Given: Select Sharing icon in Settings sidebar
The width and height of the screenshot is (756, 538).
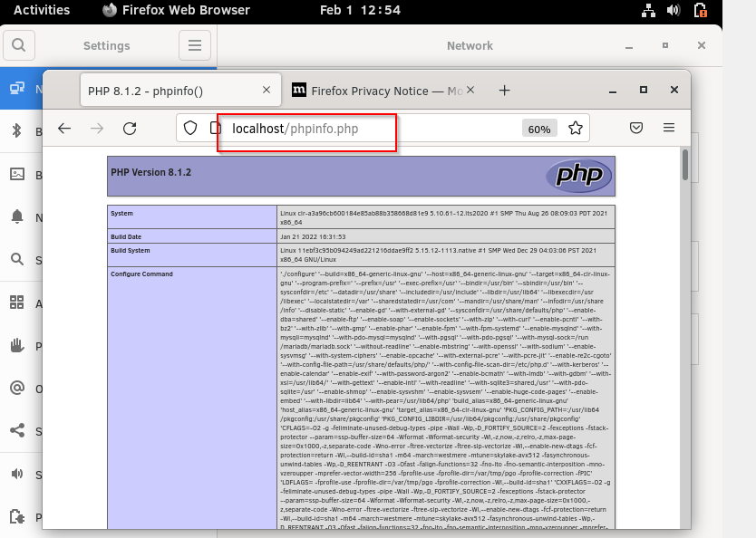Looking at the screenshot, I should pyautogui.click(x=17, y=430).
